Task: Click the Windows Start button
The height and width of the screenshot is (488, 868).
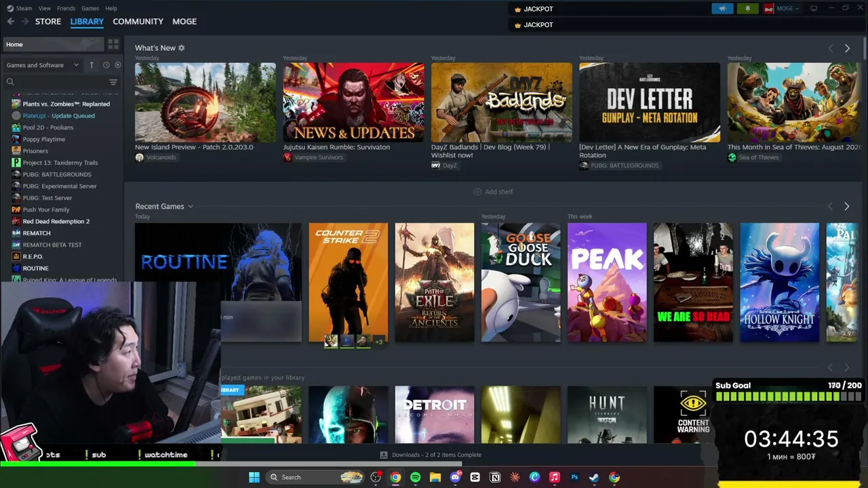Action: (x=254, y=477)
